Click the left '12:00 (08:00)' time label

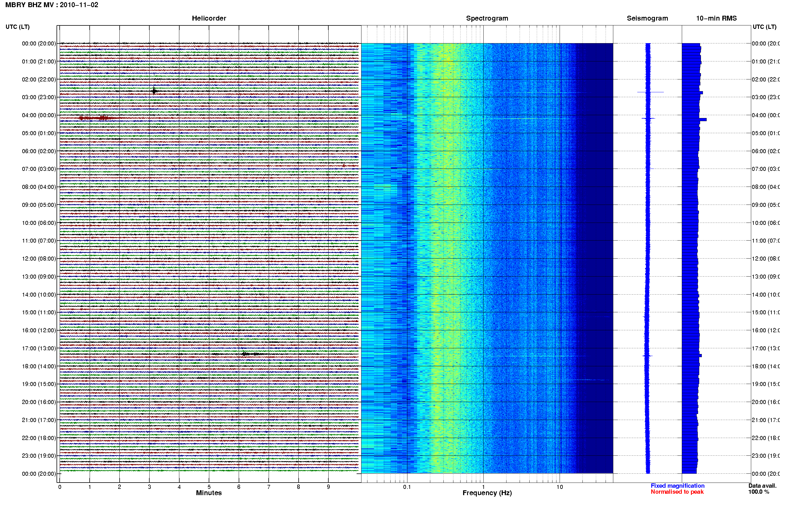[39, 258]
